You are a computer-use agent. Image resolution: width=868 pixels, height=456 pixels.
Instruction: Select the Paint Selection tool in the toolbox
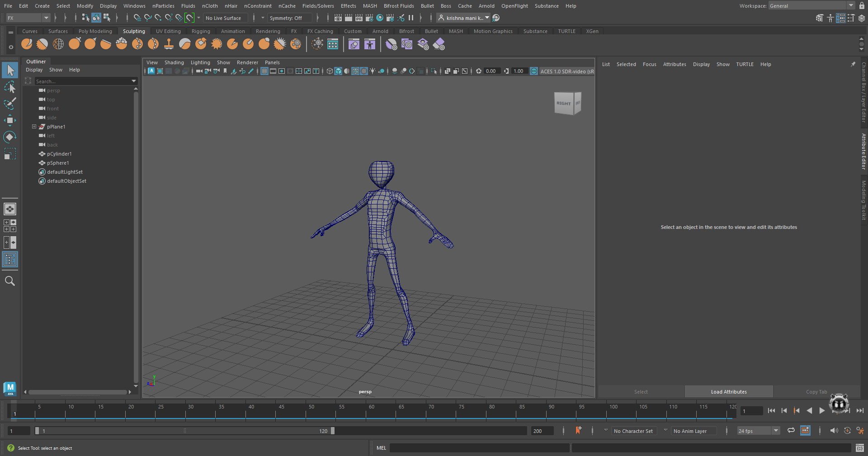[x=9, y=104]
